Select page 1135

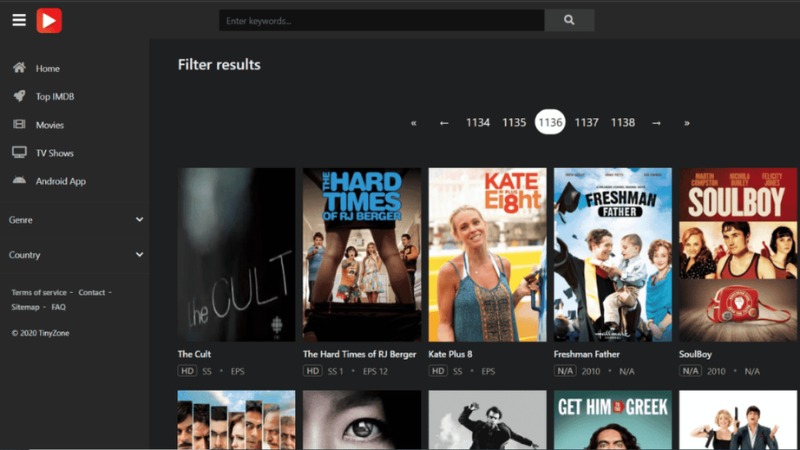pyautogui.click(x=514, y=123)
